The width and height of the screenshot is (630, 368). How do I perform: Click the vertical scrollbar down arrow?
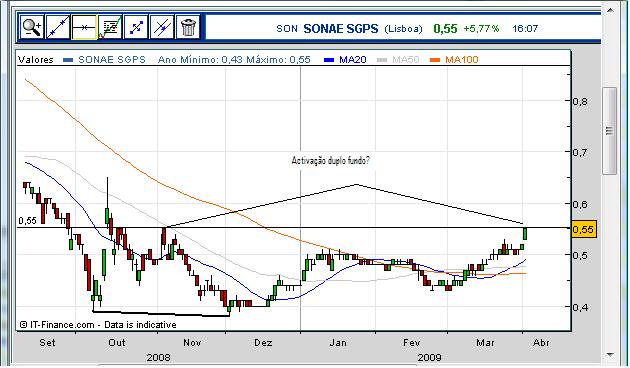point(610,355)
